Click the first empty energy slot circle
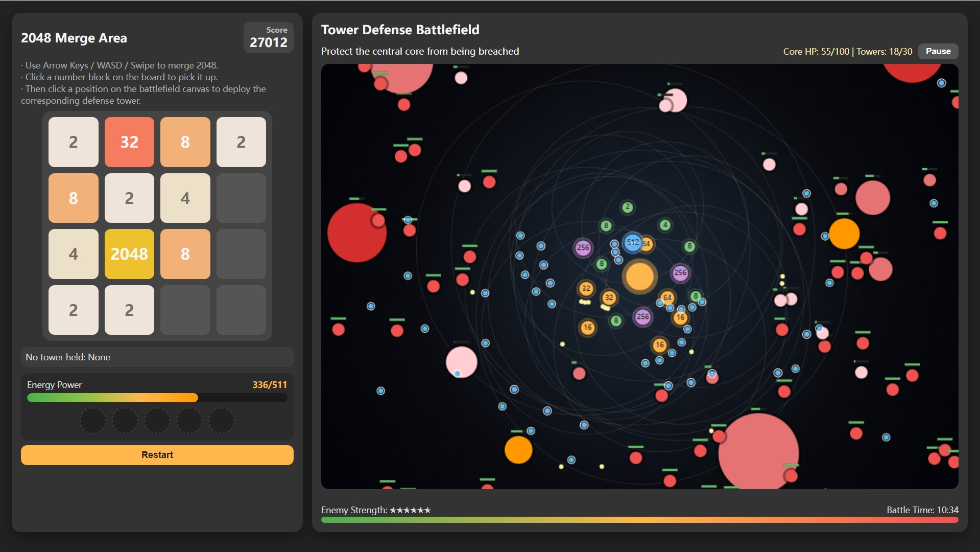 [93, 421]
